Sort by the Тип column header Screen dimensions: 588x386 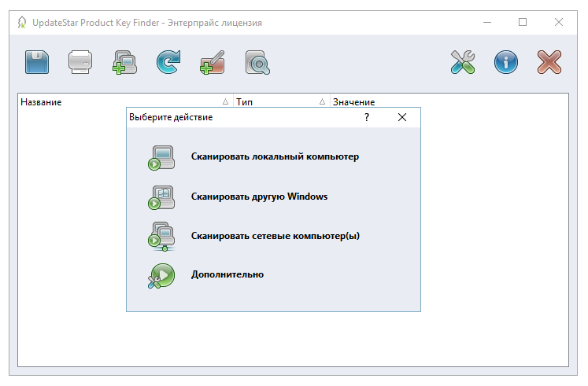tap(281, 102)
